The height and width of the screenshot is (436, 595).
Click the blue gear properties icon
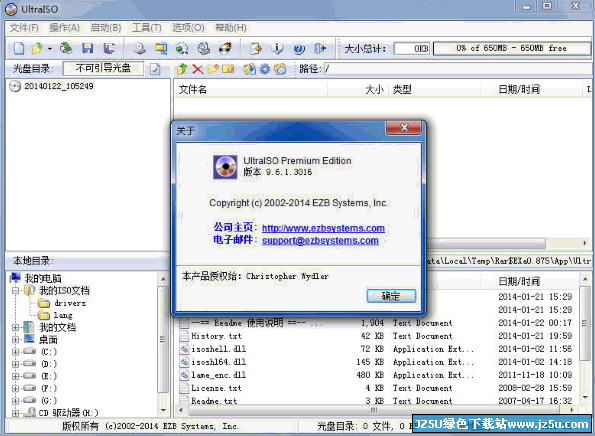click(265, 69)
